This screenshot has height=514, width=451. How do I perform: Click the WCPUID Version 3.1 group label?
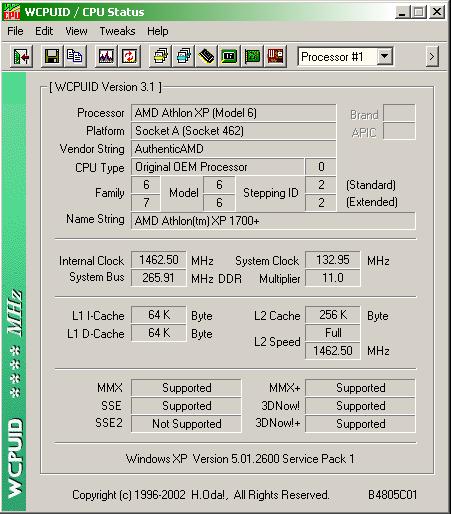tap(105, 87)
